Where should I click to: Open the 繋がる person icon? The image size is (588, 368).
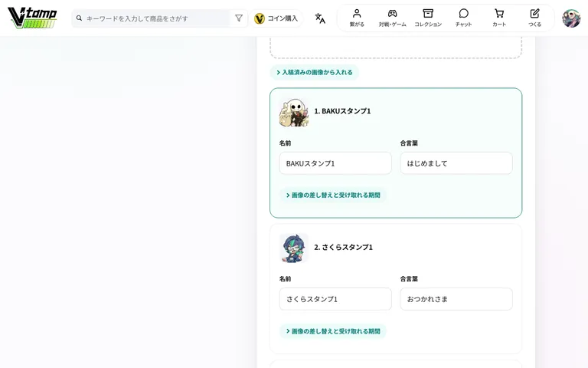357,14
